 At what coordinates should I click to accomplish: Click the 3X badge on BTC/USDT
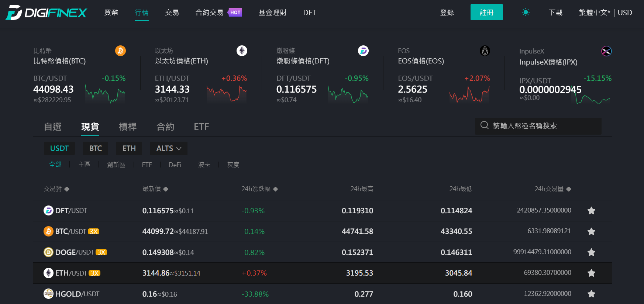pos(93,232)
